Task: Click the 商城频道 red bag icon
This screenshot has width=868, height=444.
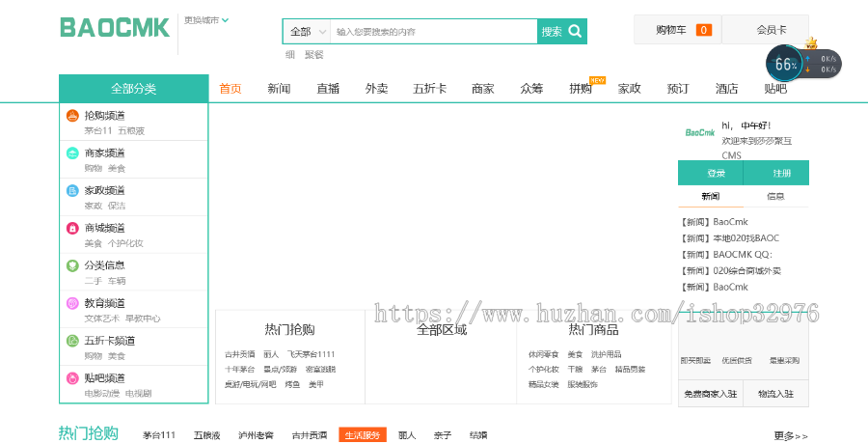Action: pos(72,228)
